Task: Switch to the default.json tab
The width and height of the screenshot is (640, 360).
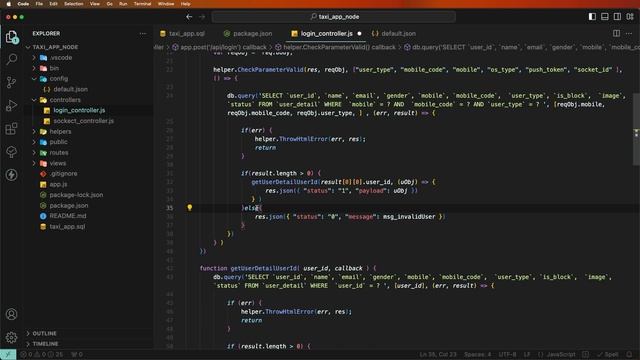Action: click(394, 33)
